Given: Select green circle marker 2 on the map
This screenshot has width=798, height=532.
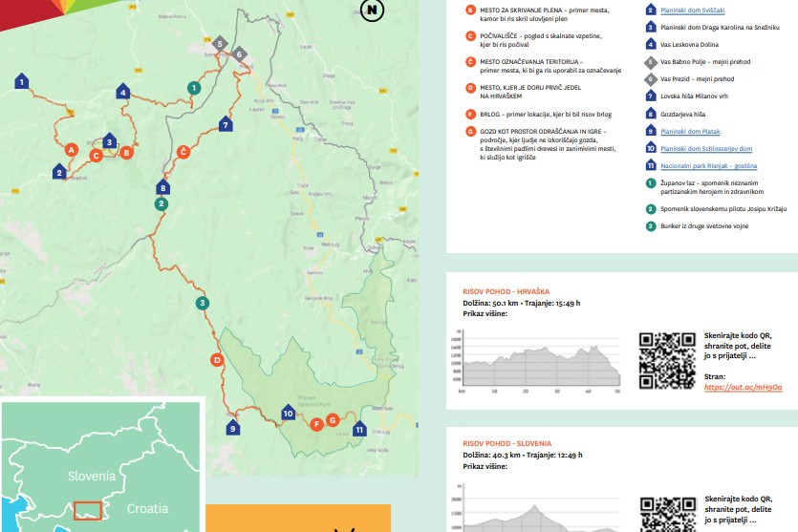Looking at the screenshot, I should [x=162, y=203].
